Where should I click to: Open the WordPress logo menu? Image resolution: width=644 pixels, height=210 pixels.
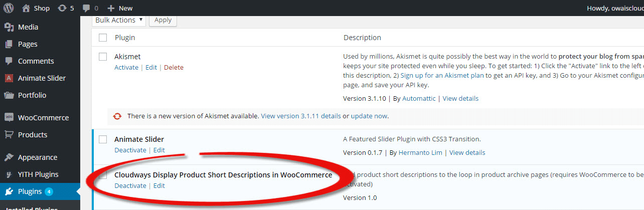pos(10,8)
